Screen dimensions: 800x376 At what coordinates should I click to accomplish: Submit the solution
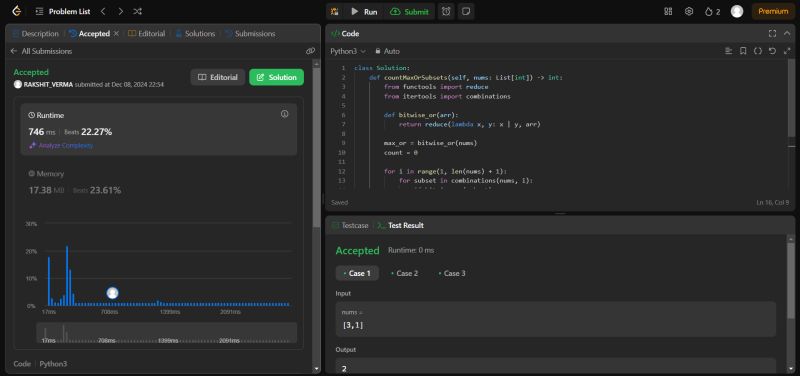click(410, 11)
